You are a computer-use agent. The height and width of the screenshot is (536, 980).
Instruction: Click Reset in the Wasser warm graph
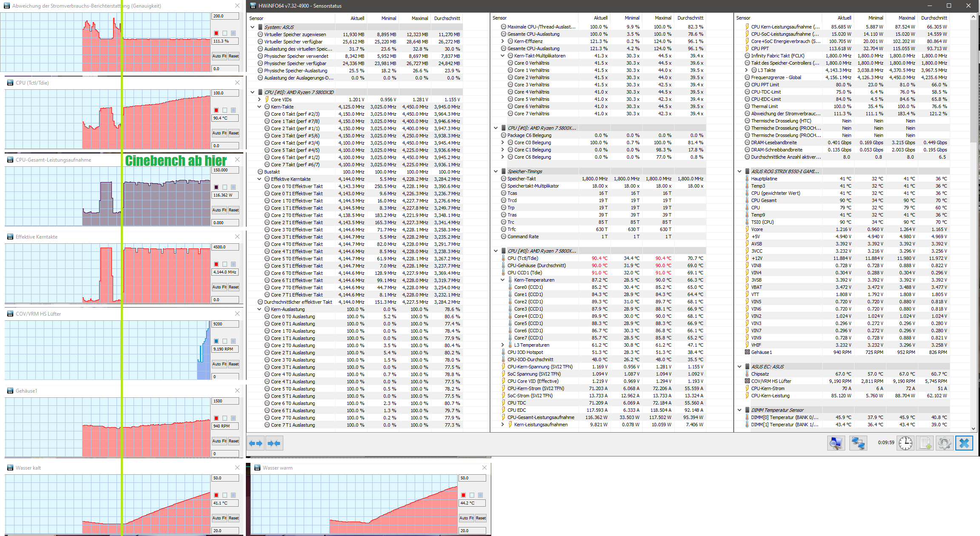pos(481,518)
